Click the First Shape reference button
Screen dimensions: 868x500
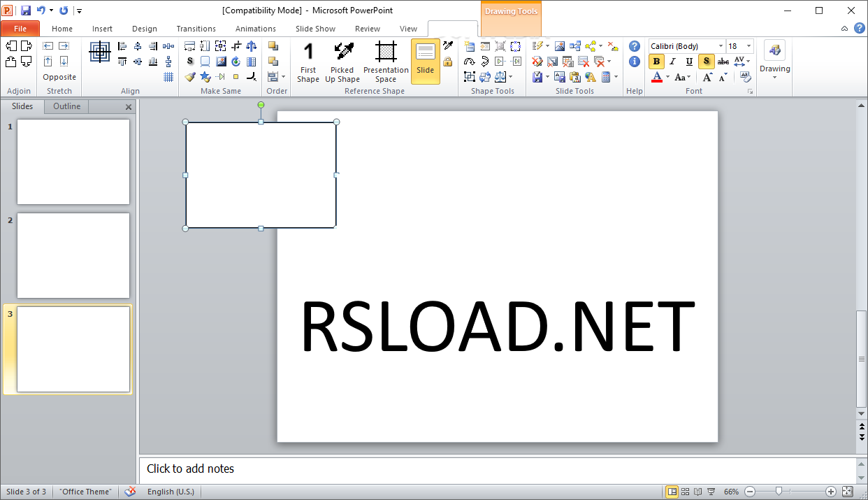click(x=308, y=62)
